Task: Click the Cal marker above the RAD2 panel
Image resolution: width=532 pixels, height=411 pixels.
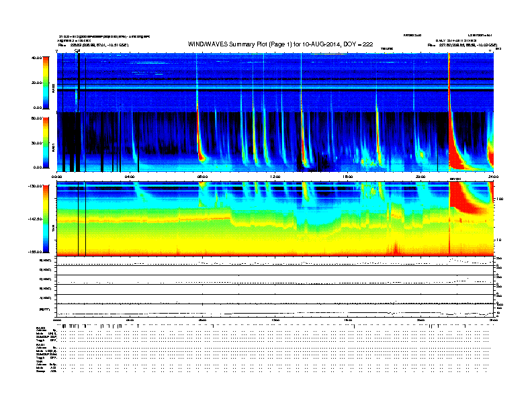Action: click(77, 50)
